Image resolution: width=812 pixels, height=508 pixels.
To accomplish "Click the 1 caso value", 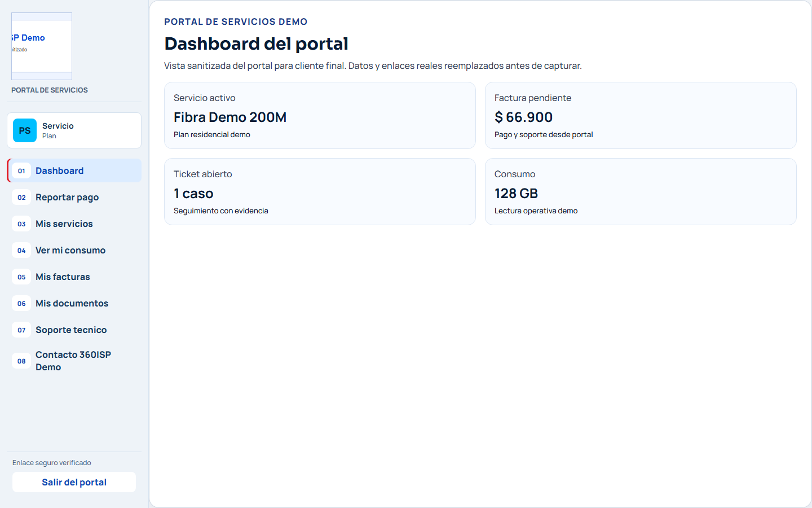I will click(x=193, y=194).
